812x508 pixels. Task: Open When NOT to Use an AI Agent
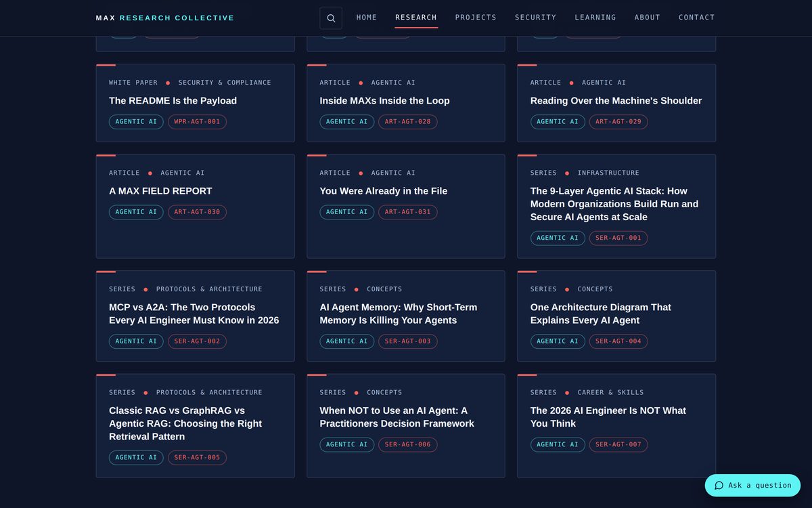(397, 417)
